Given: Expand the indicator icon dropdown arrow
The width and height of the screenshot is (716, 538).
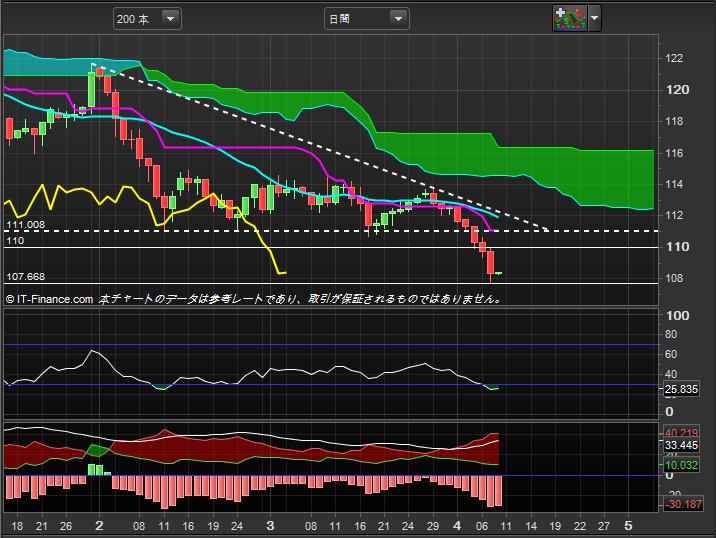Looking at the screenshot, I should click(595, 18).
